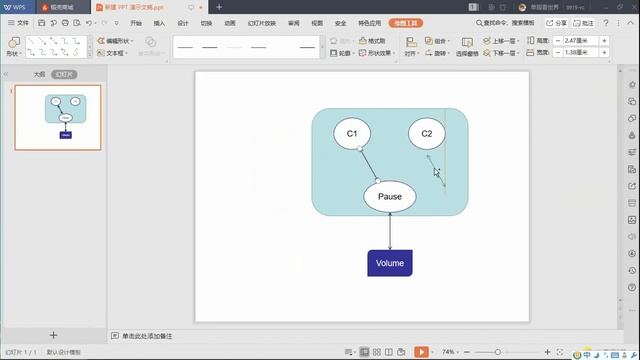The image size is (640, 360).
Task: Click 上移一层 bring forward
Action: (x=501, y=41)
